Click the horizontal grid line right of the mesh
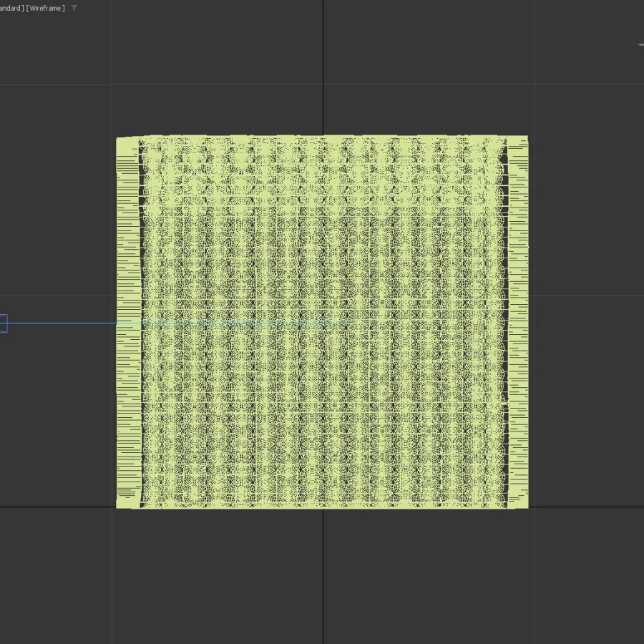The width and height of the screenshot is (644, 644). pyautogui.click(x=587, y=296)
